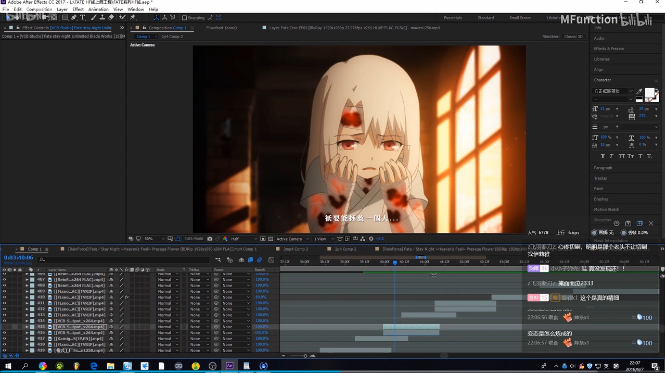Expand the selected layer's properties
Screen dimensions: 665x373
pos(27,327)
